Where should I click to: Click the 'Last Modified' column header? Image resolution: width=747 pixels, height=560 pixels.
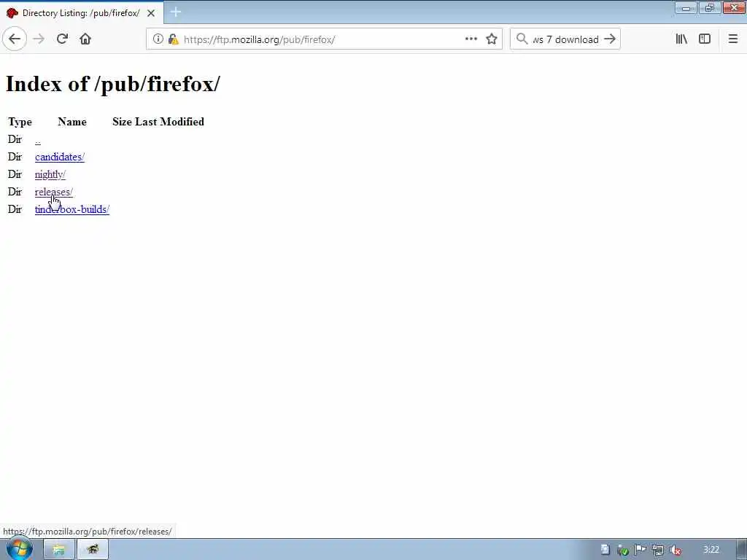tap(169, 122)
